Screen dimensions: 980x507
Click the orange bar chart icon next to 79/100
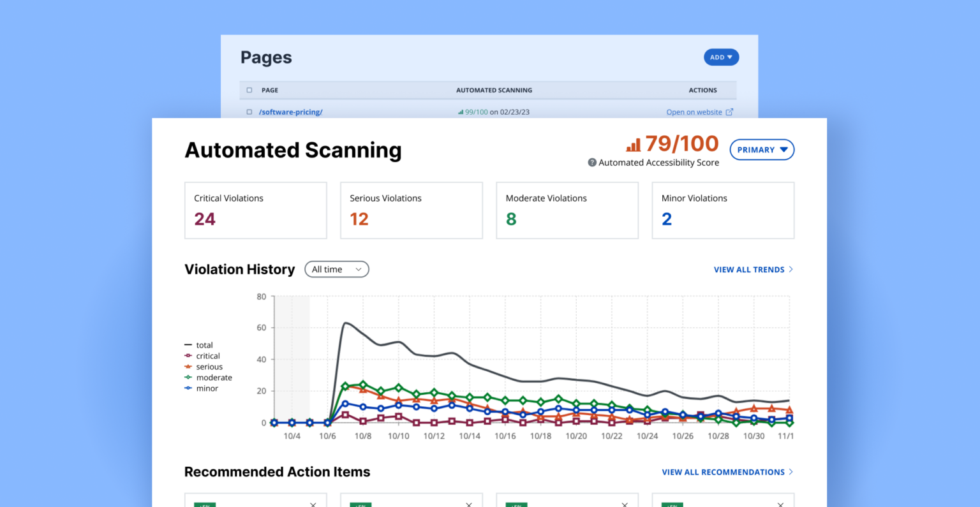click(x=633, y=144)
